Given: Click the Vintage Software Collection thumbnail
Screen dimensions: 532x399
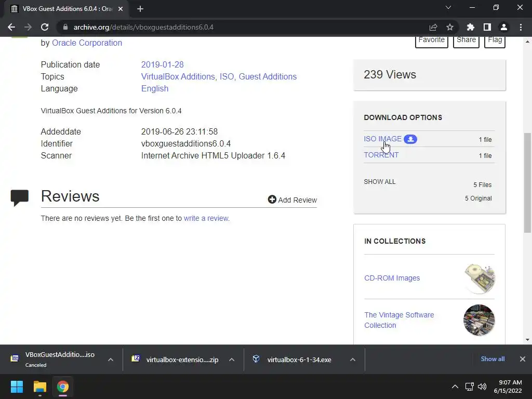Looking at the screenshot, I should pos(479,320).
